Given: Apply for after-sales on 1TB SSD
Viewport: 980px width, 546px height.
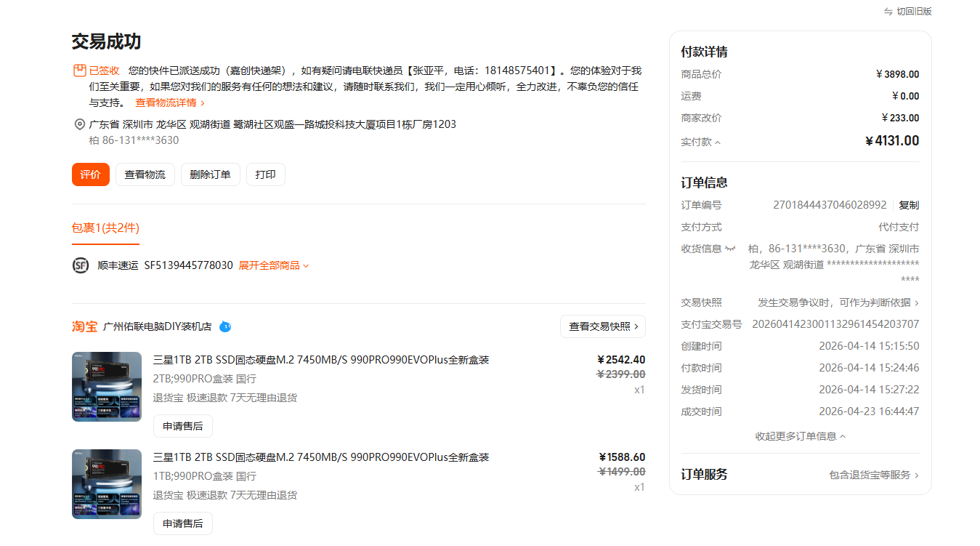Looking at the screenshot, I should pyautogui.click(x=182, y=523).
